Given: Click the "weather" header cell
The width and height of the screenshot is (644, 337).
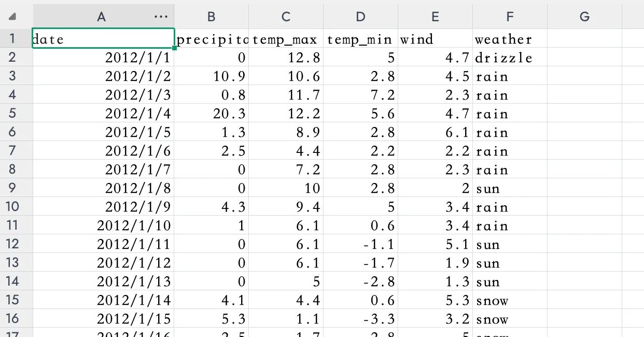Looking at the screenshot, I should 510,38.
